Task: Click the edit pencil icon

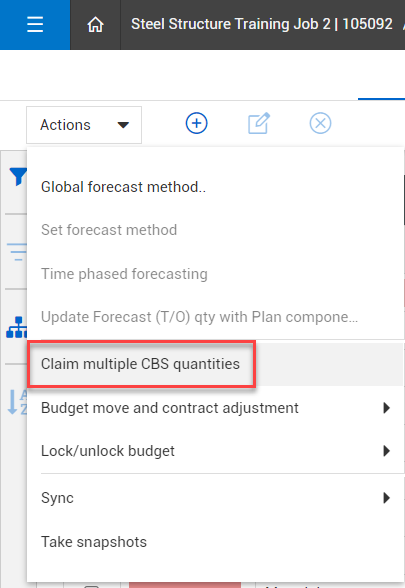Action: 259,123
